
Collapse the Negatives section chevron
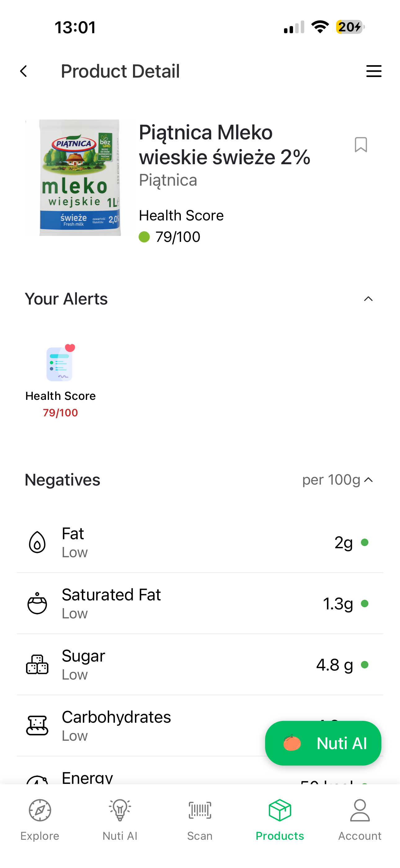[x=369, y=480]
